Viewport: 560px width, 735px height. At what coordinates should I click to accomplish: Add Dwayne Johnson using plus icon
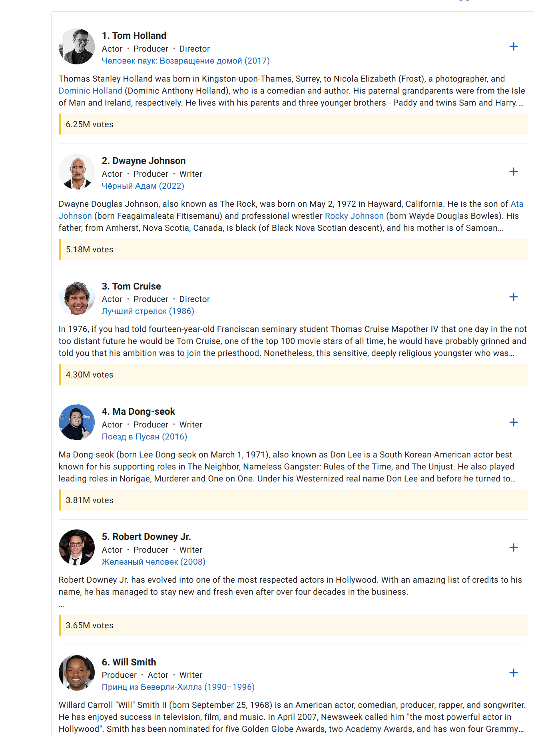(x=513, y=172)
